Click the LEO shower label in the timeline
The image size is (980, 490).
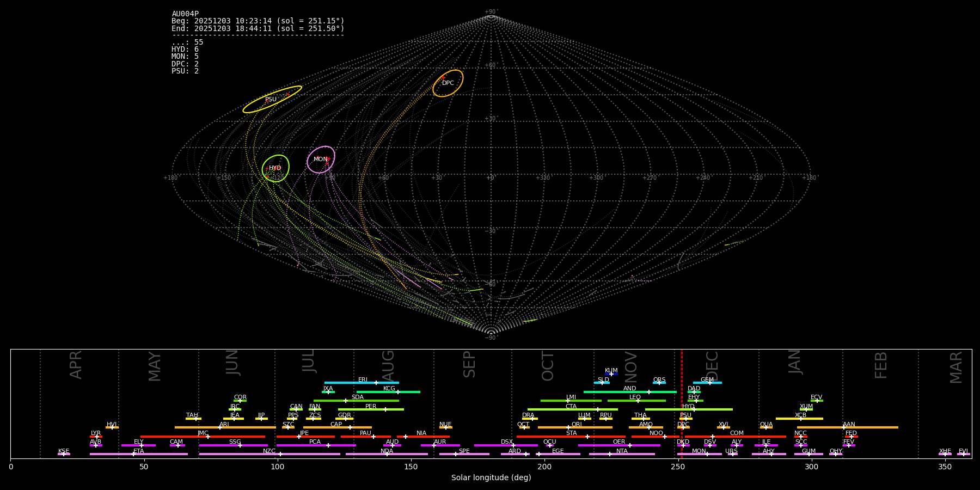click(x=635, y=397)
